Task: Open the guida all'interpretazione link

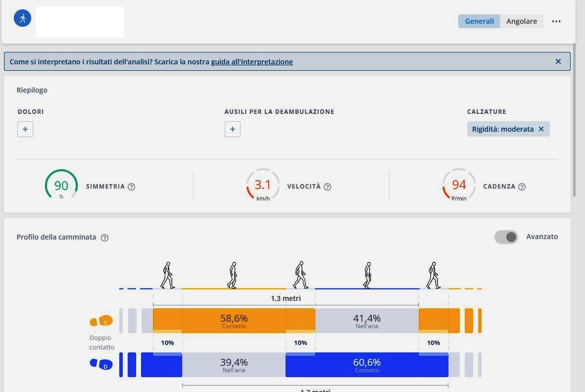Action: pyautogui.click(x=251, y=62)
